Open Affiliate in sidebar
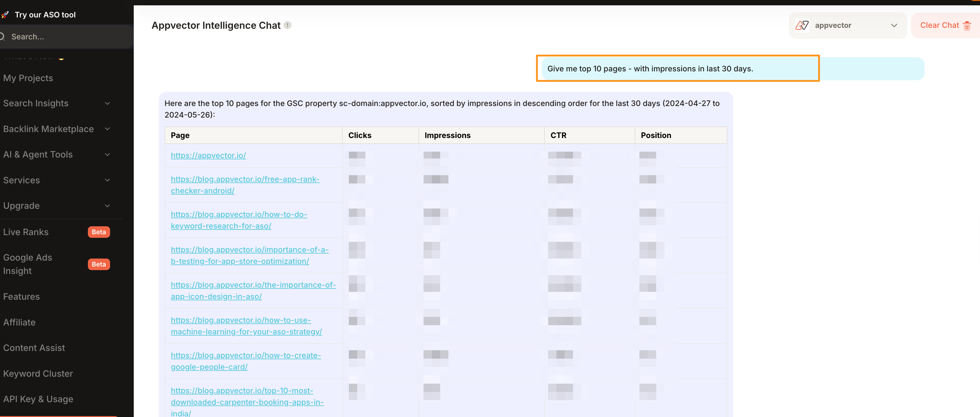Viewport: 980px width, 417px height. pos(20,322)
